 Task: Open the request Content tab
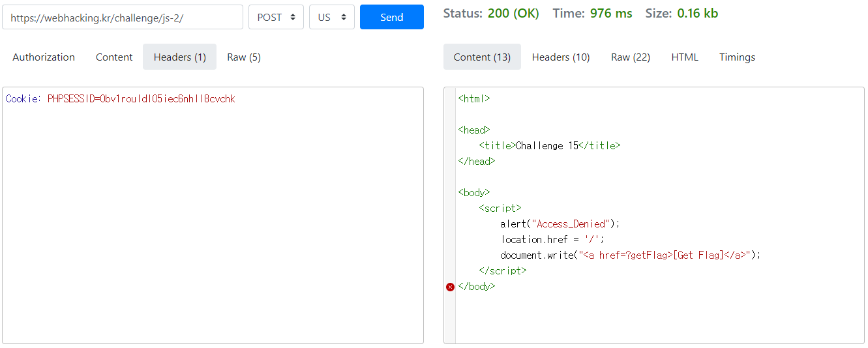(x=114, y=57)
